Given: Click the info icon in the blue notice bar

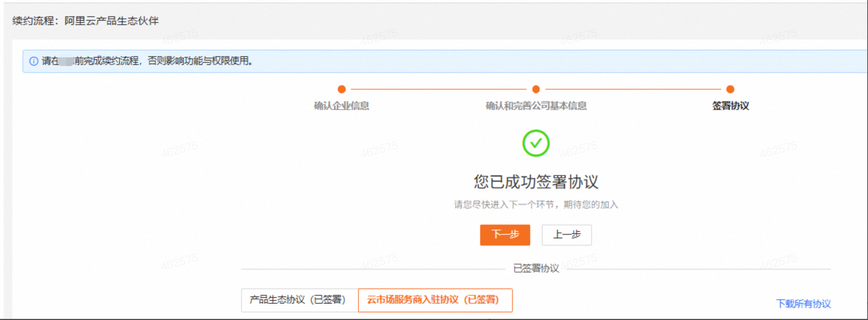Looking at the screenshot, I should (x=34, y=61).
